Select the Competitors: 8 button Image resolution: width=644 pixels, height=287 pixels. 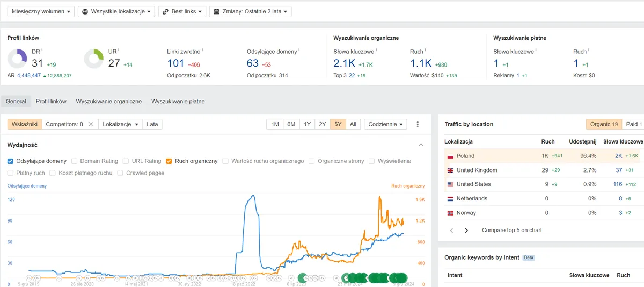coord(64,124)
